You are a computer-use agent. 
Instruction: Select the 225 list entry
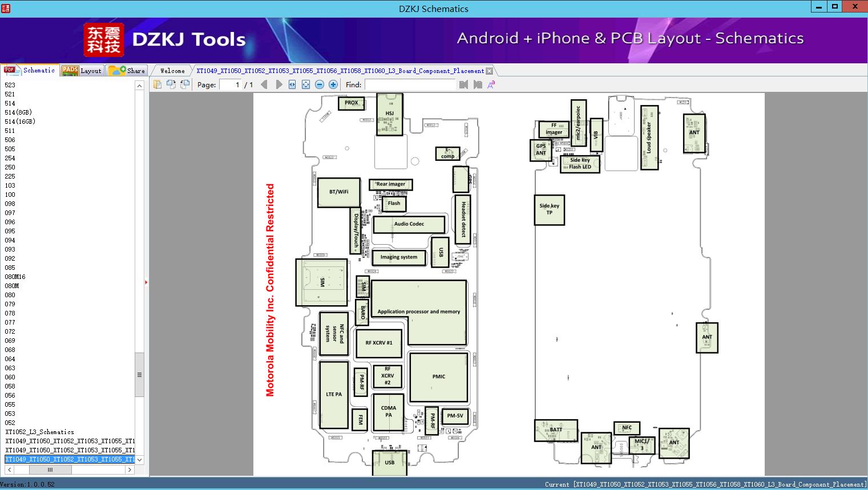click(x=10, y=176)
